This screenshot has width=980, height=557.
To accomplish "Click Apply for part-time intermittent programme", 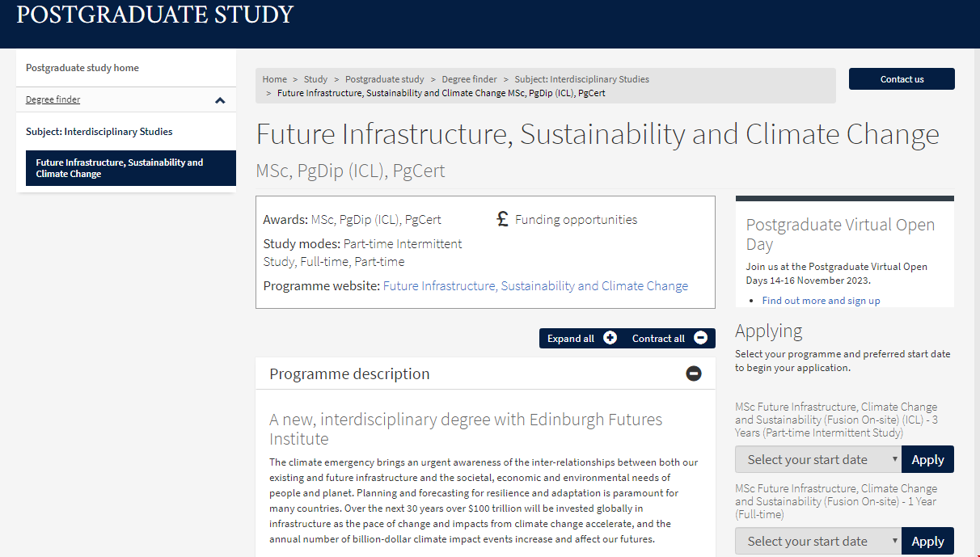I will [x=927, y=459].
